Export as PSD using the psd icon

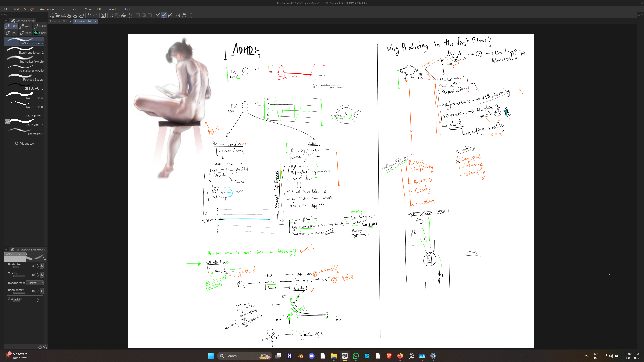[82, 15]
